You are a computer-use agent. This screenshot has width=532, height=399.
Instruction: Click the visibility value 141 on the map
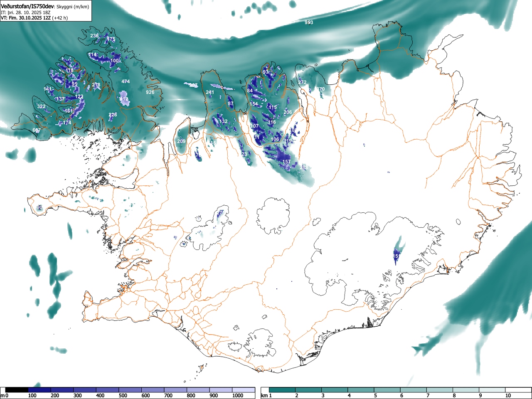tap(48, 89)
